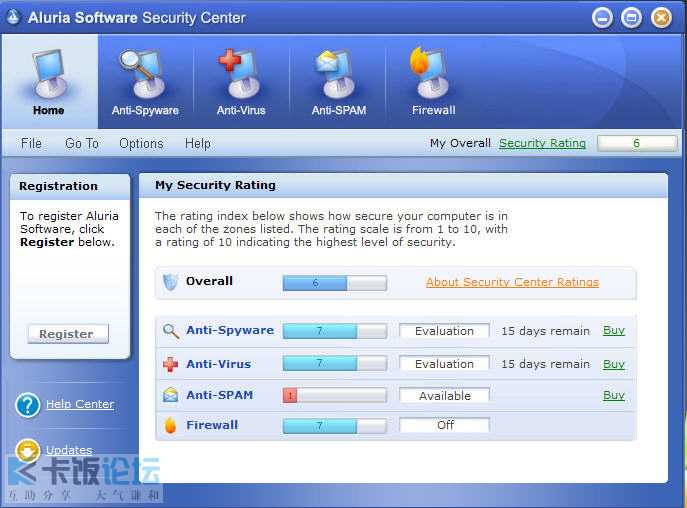
Task: Open the Help menu
Action: 198,143
